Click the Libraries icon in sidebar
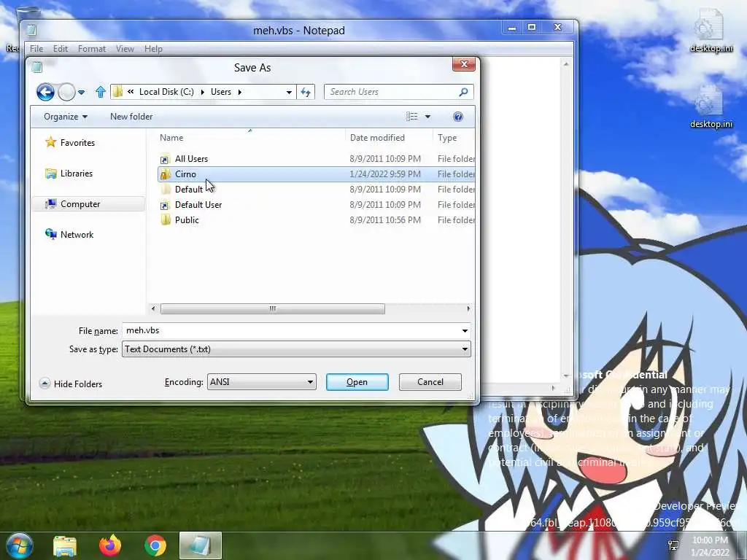 pos(50,174)
